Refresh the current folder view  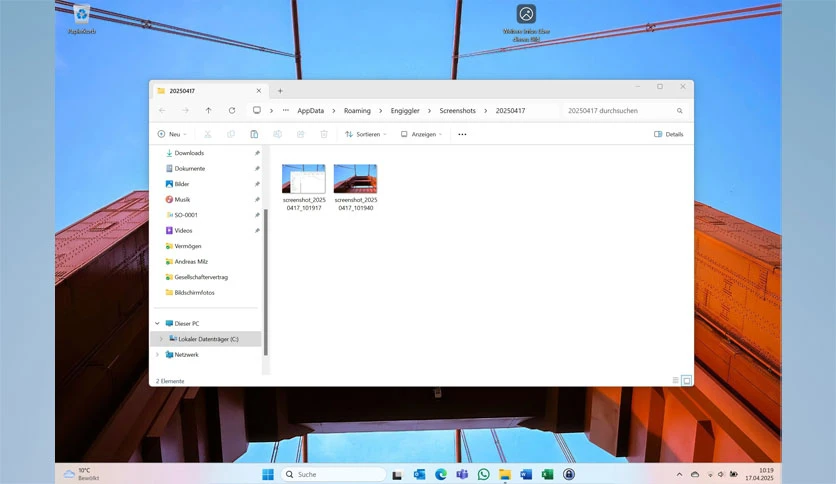[232, 110]
